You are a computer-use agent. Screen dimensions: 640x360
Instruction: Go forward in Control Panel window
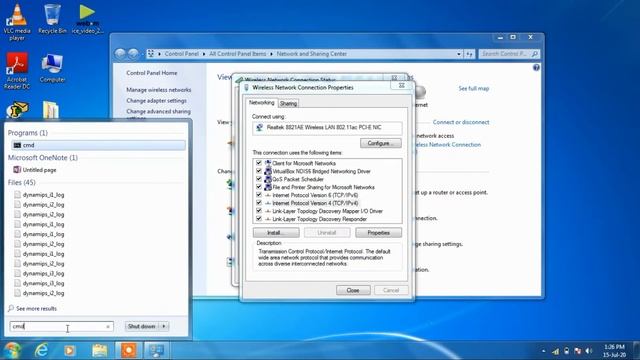[133, 53]
